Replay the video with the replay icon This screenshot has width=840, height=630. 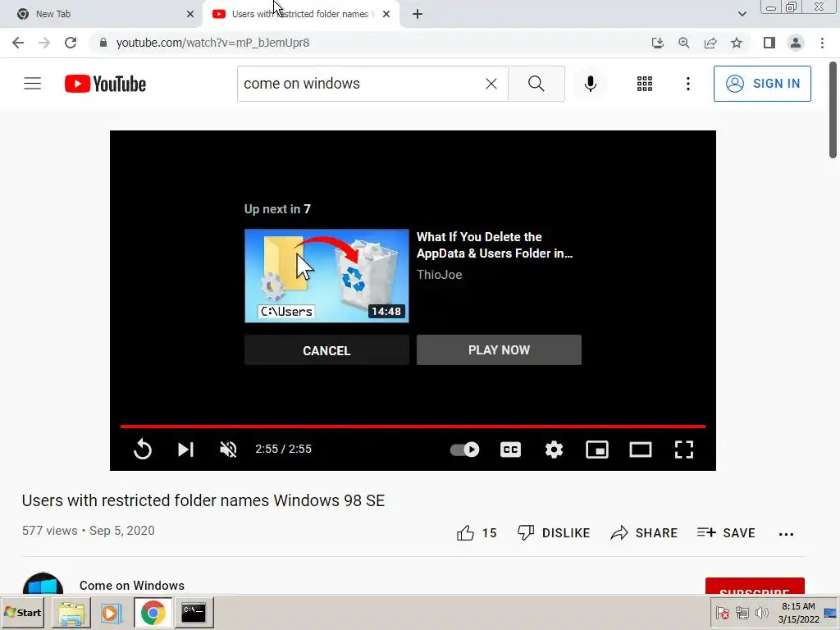143,449
